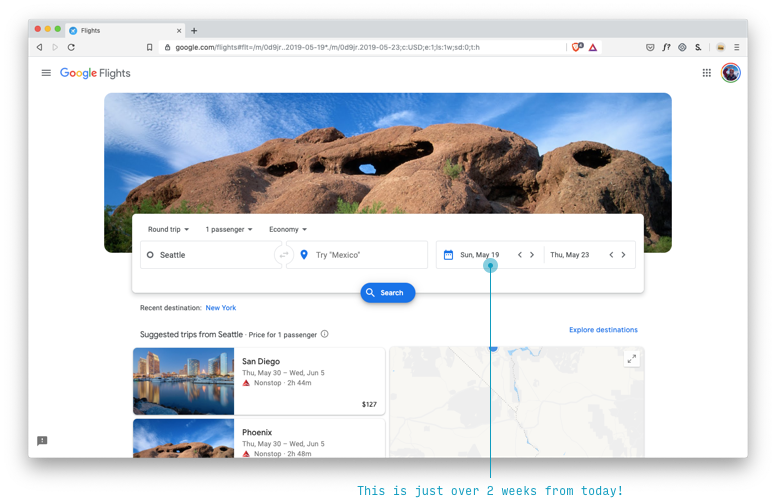Image resolution: width=776 pixels, height=500 pixels.
Task: Open the Economy class dropdown
Action: click(x=288, y=229)
